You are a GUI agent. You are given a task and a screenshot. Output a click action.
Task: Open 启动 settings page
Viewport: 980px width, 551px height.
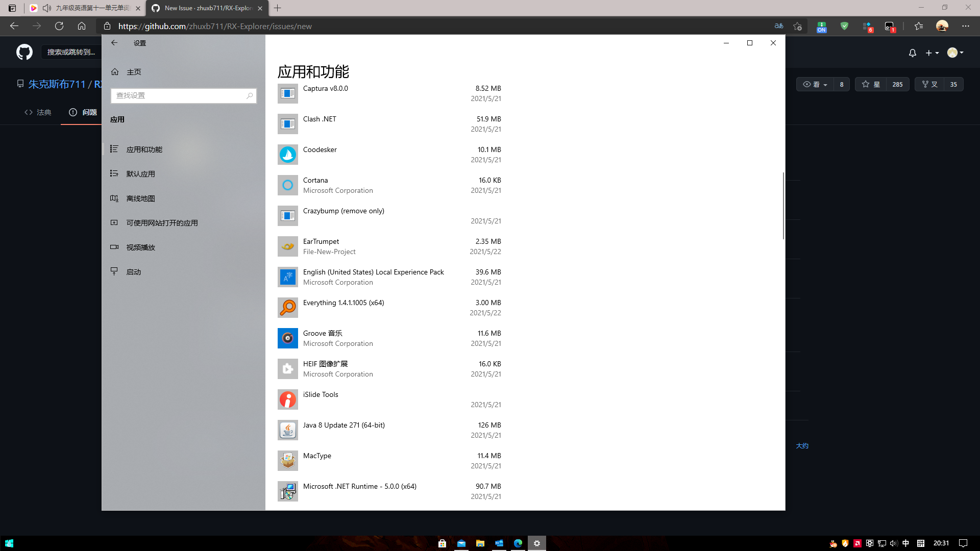184,272
